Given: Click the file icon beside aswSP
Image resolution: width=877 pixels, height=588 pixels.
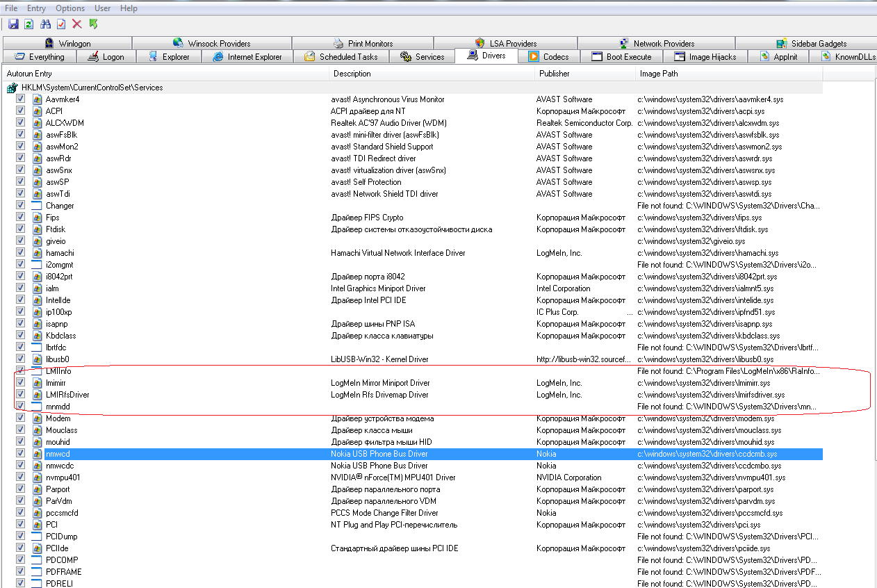Looking at the screenshot, I should coord(38,182).
